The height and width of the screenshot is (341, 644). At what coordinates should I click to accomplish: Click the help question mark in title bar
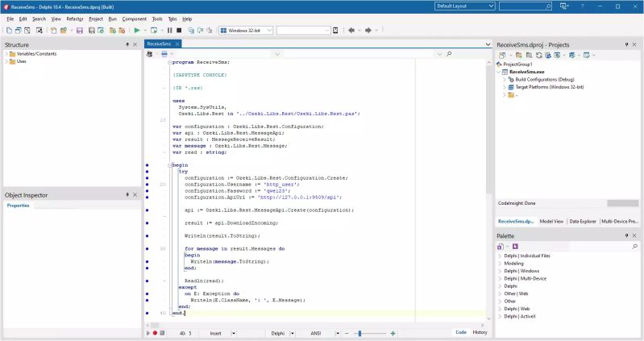pos(583,6)
